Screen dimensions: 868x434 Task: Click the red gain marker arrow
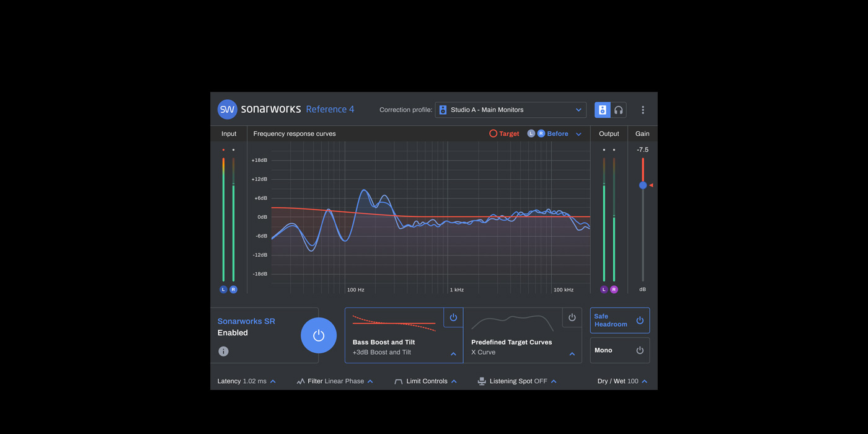coord(651,185)
